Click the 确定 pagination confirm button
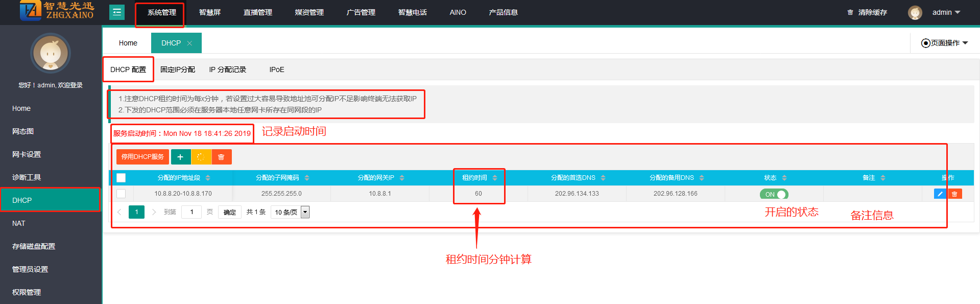Image resolution: width=980 pixels, height=304 pixels. [230, 212]
